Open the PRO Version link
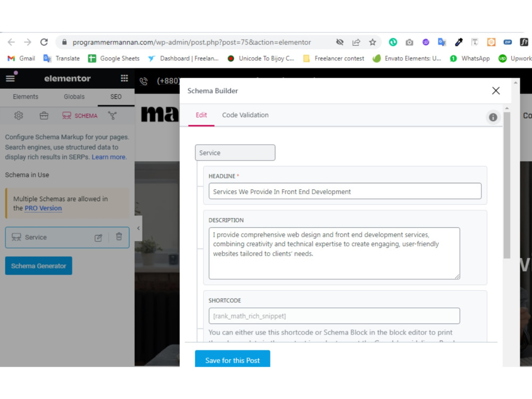The image size is (532, 399). 43,208
